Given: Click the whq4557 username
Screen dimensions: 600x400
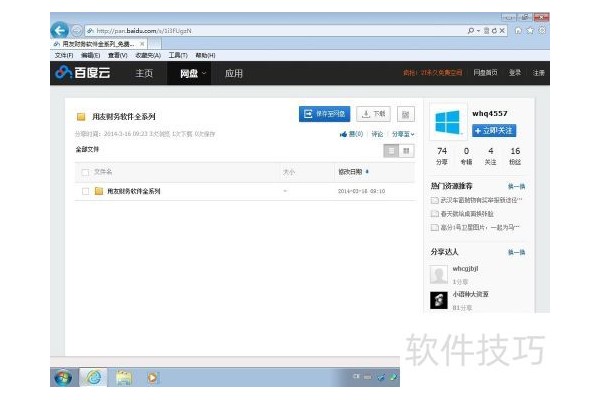Looking at the screenshot, I should click(490, 114).
